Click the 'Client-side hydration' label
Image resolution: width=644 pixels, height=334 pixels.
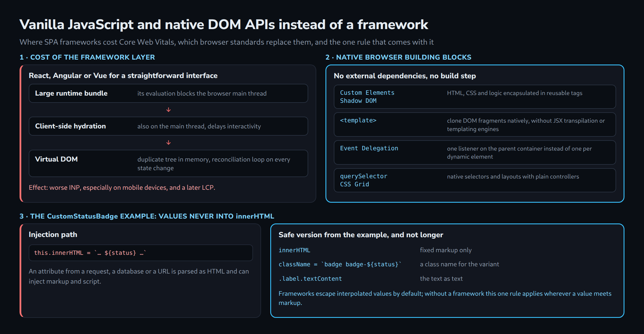point(70,126)
